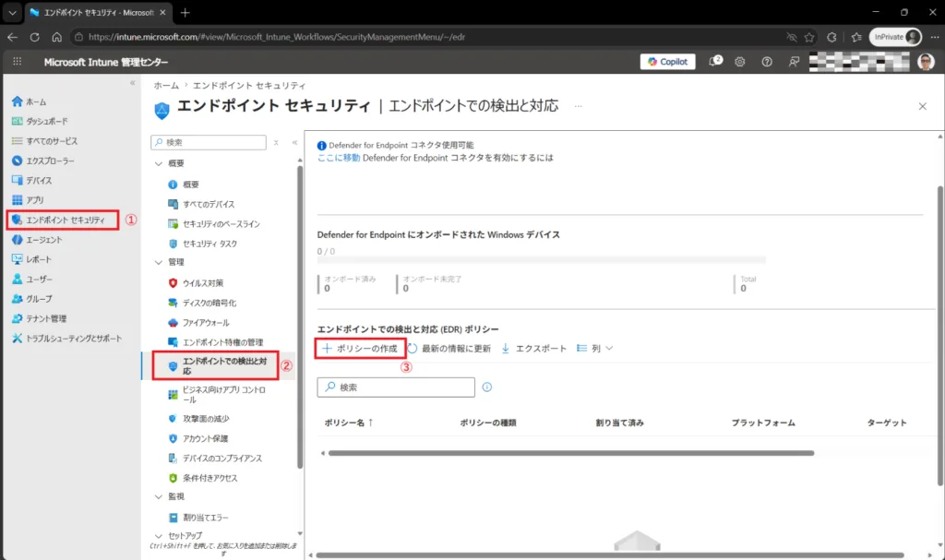Viewport: 945px width, 560px height.
Task: Collapse the 概要 section in the submenu
Action: (x=159, y=163)
